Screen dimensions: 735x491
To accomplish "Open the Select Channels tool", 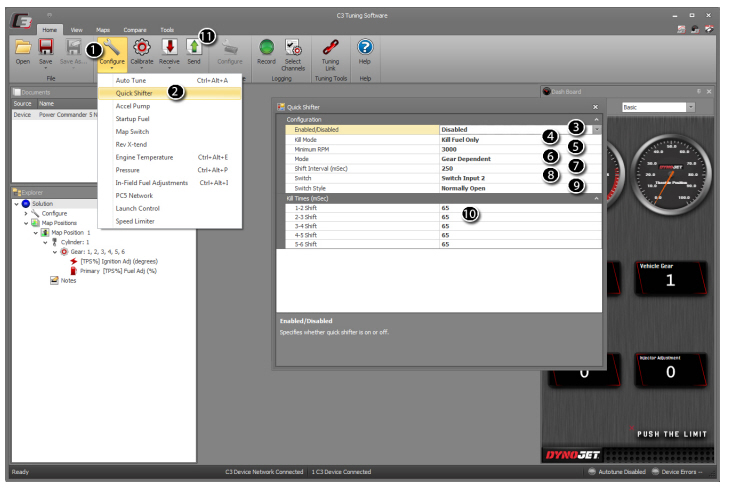I will coord(293,48).
